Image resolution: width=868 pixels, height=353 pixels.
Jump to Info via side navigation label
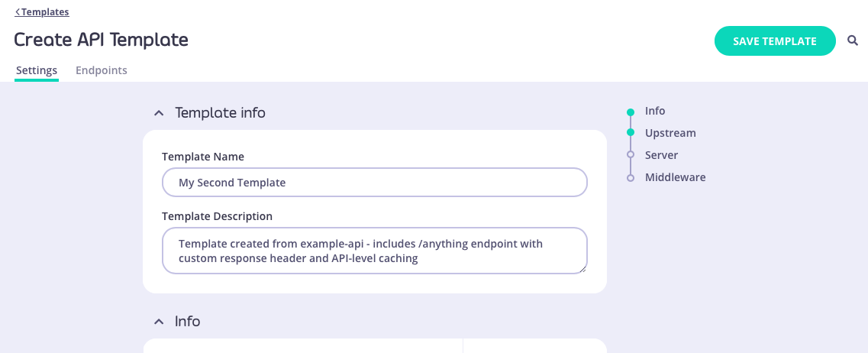coord(655,111)
